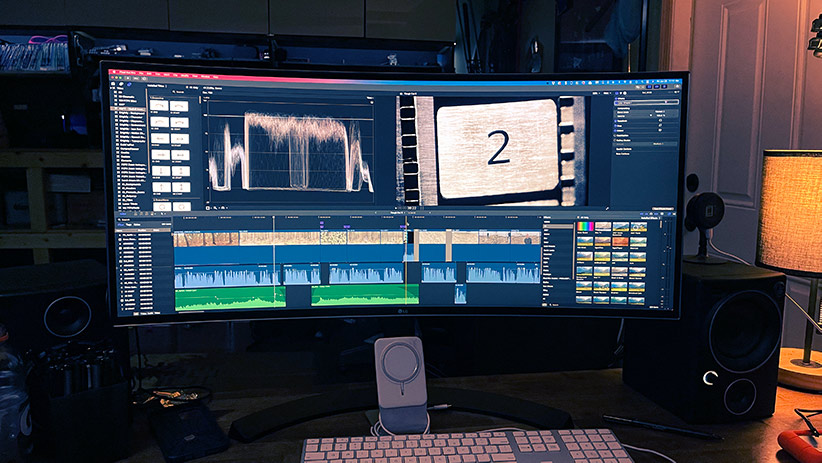The image size is (822, 463).
Task: Switch to the Tags tab in the timeline index
Action: tap(128, 224)
